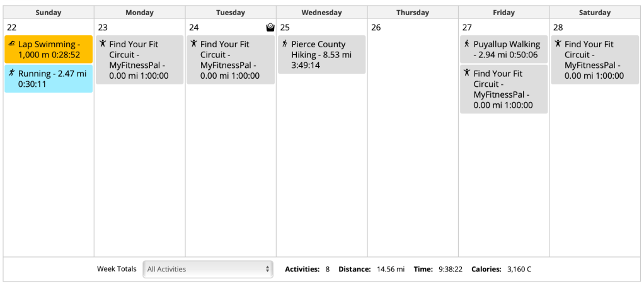
Task: Click the swimmer icon on Lap Swimming
Action: (x=13, y=44)
